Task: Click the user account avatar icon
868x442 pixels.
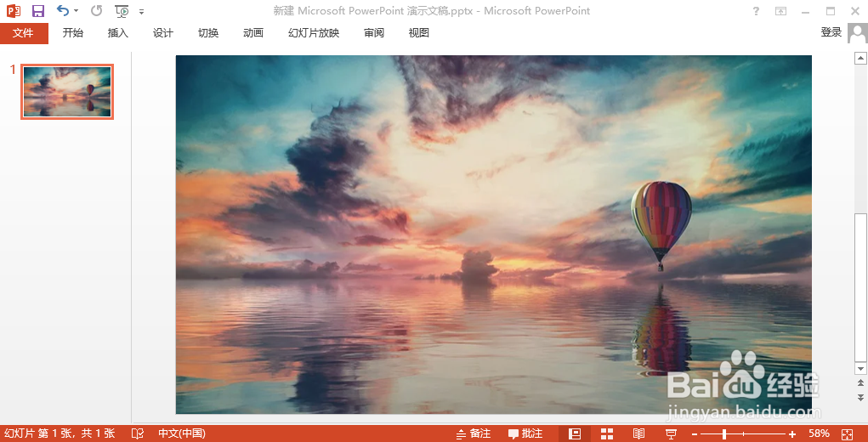Action: 858,33
